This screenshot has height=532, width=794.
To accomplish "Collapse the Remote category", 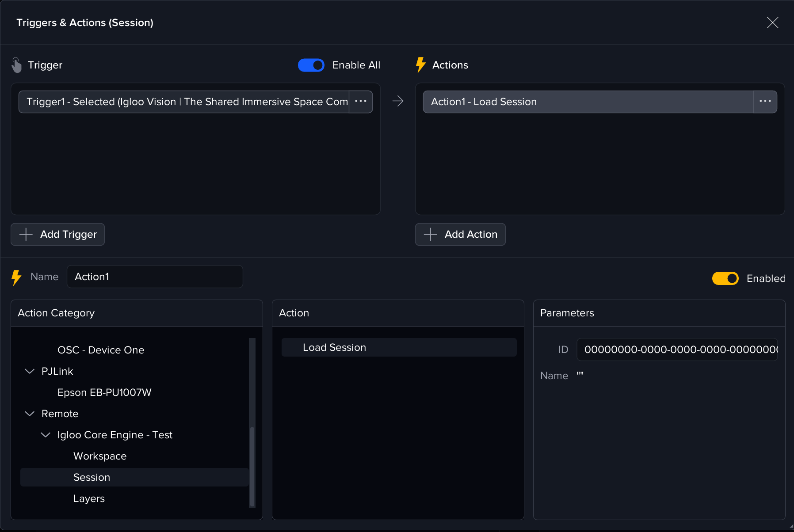I will click(x=30, y=414).
